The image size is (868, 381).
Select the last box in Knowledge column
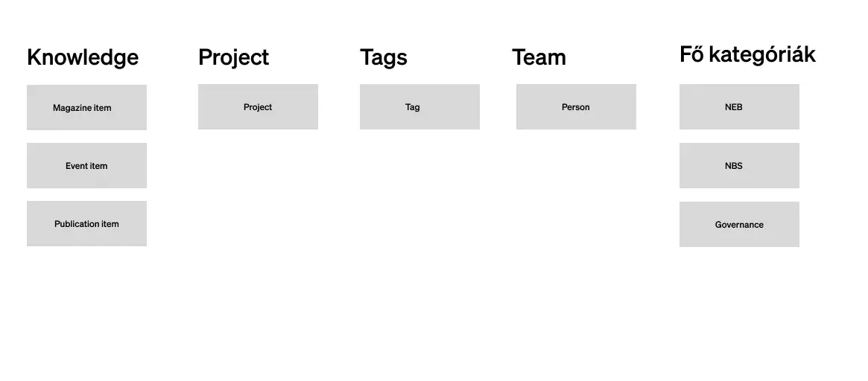[x=86, y=223]
